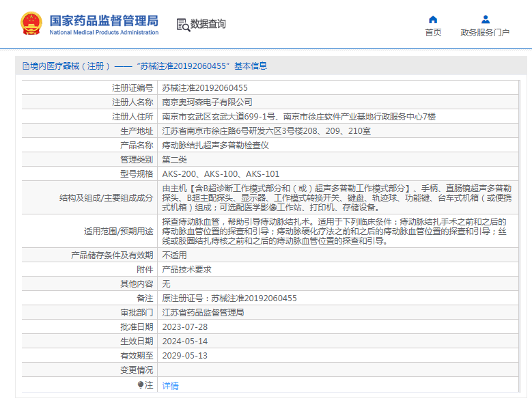Click the 政务服务门户 label
The width and height of the screenshot is (532, 405).
(x=485, y=33)
